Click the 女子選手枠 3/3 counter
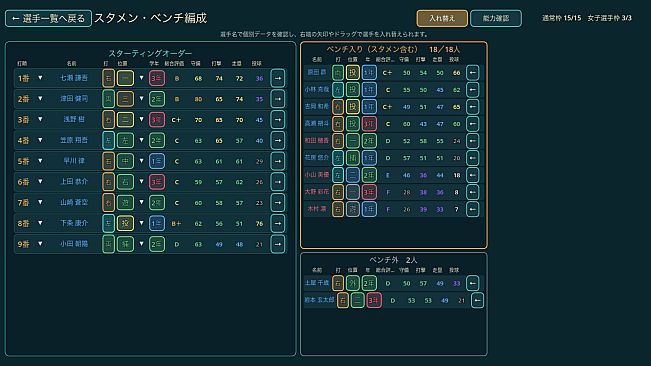651x366 pixels. pyautogui.click(x=609, y=18)
